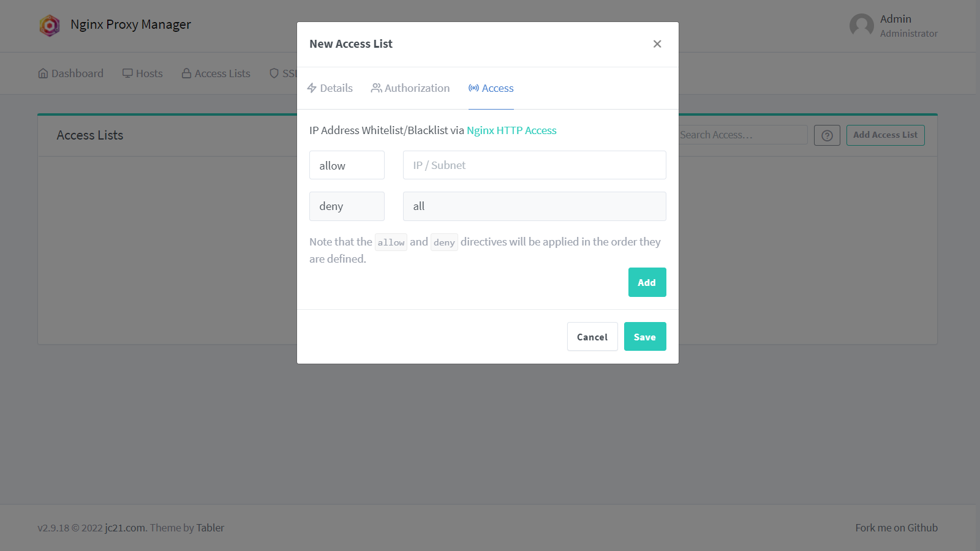Click the help question mark icon
The height and width of the screenshot is (551, 980).
pyautogui.click(x=827, y=135)
